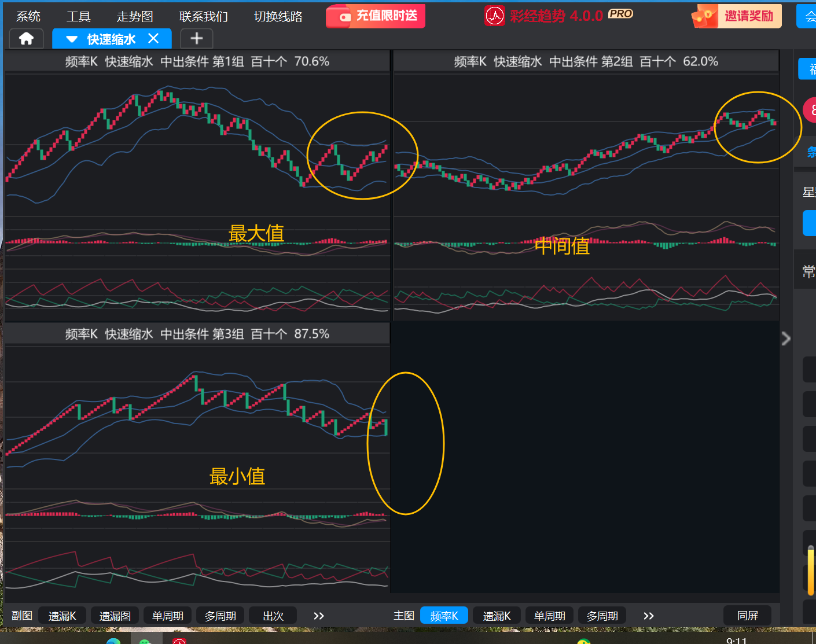Screen dimensions: 816x644
Task: Select 出次 sub chart button
Action: click(273, 616)
